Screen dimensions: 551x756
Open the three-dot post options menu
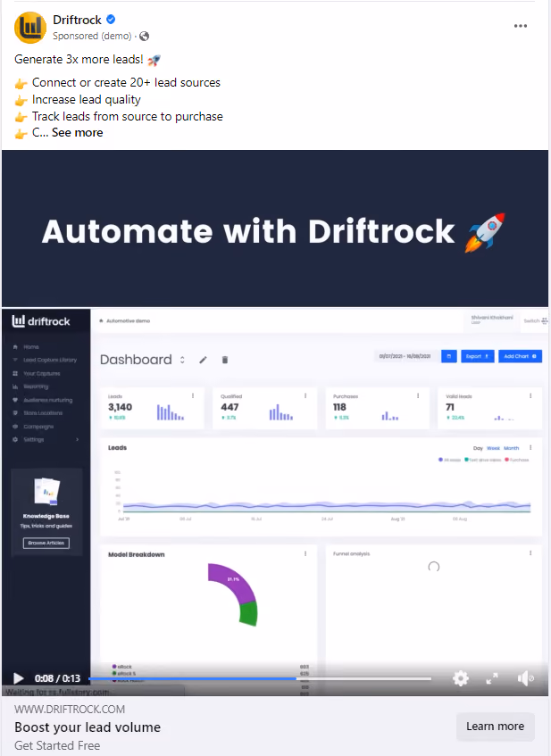521,26
